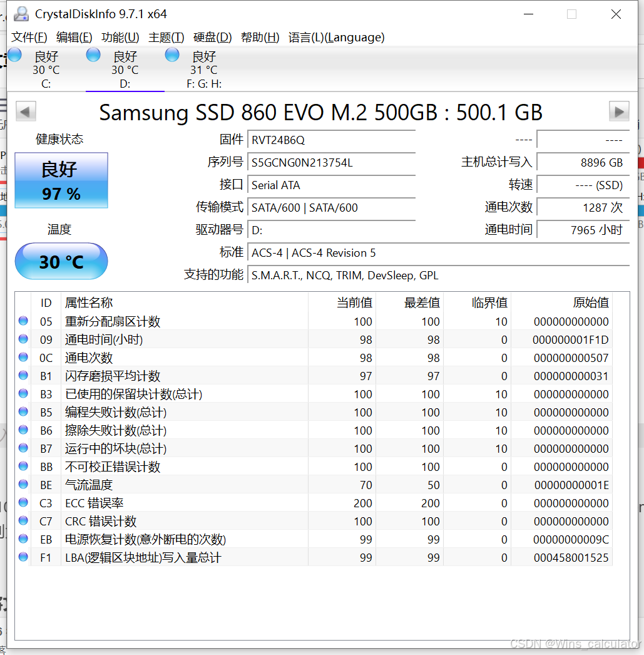Minimize the CrystalDiskInfo window
This screenshot has width=644, height=655.
(528, 14)
